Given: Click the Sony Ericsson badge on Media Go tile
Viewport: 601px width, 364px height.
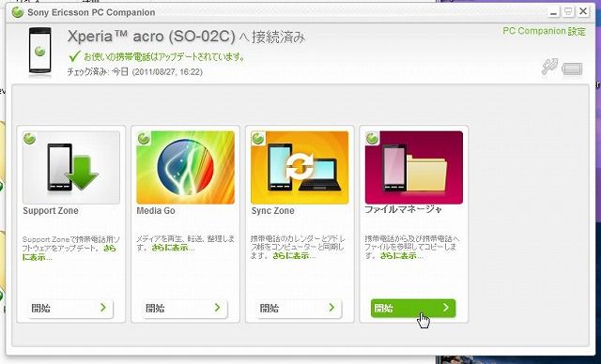Looking at the screenshot, I should [x=144, y=138].
